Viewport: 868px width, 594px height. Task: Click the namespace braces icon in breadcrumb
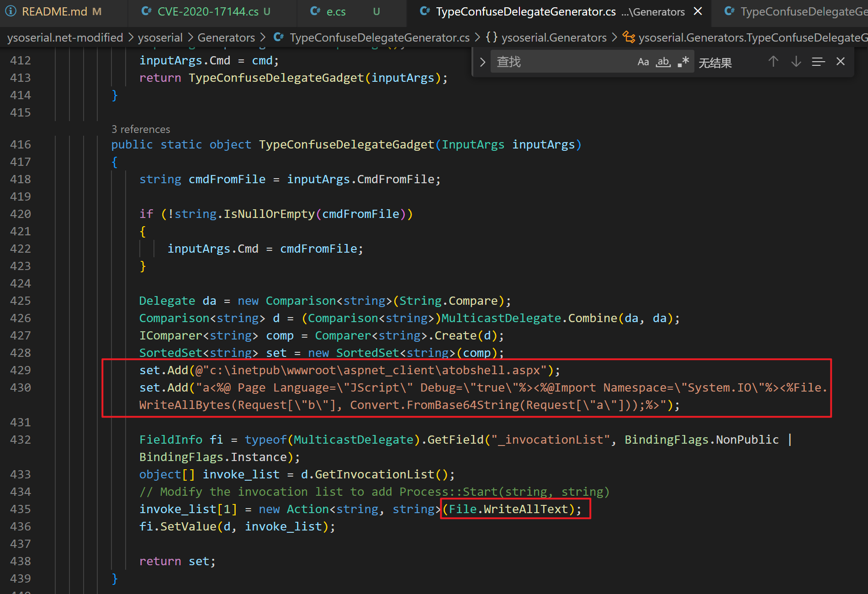coord(492,37)
